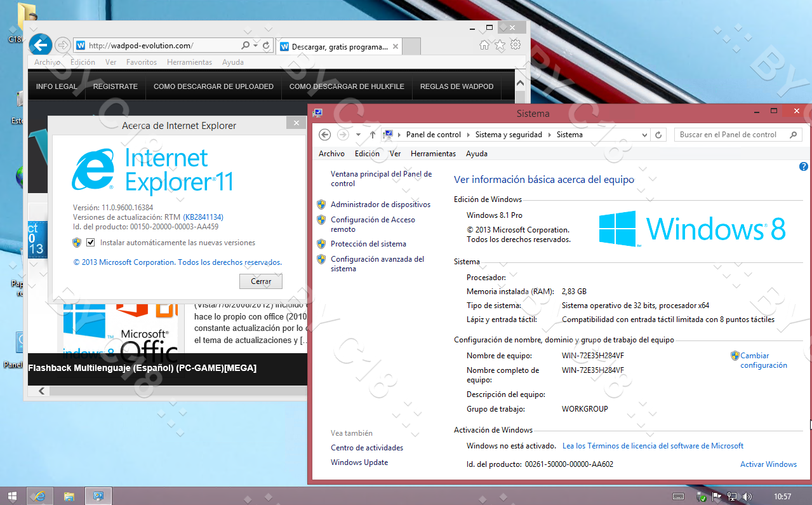Viewport: 812px width, 505px height.
Task: Click the Cerrar button
Action: 261,281
